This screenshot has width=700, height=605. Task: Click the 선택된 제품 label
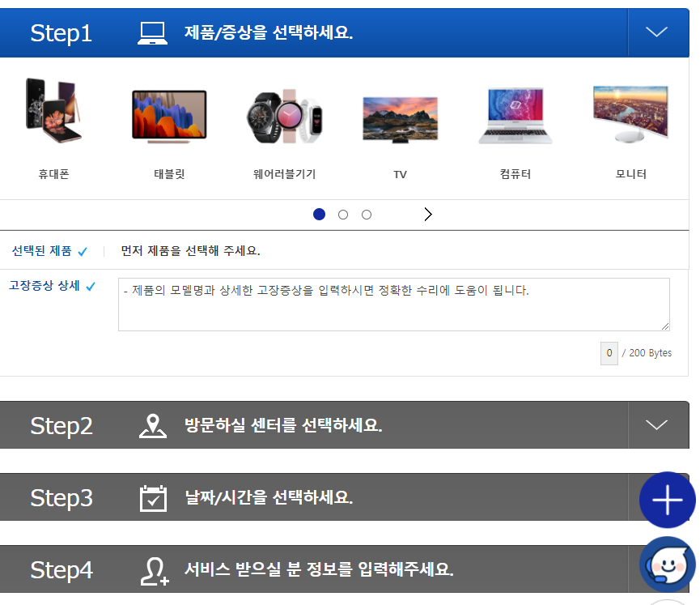(41, 251)
